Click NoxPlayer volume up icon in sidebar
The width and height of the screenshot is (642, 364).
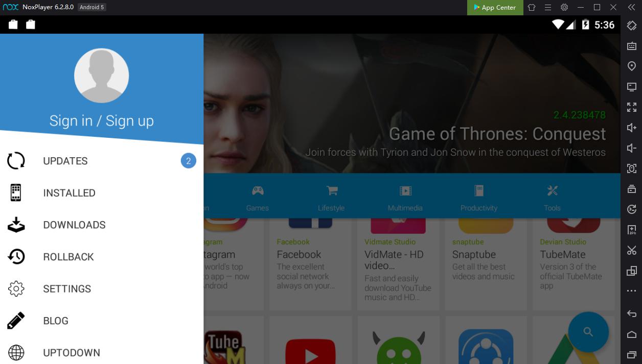(632, 128)
